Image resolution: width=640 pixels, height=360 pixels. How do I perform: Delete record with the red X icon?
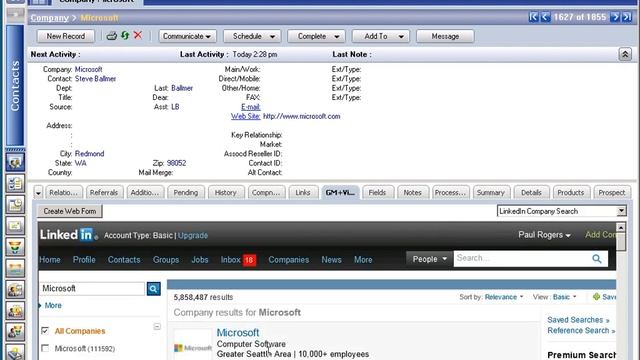(x=138, y=35)
